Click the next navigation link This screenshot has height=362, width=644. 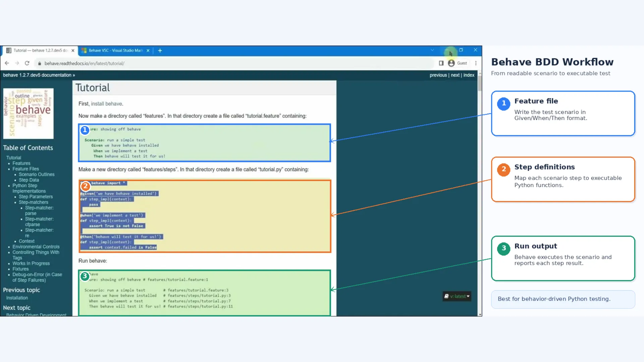[x=455, y=75]
